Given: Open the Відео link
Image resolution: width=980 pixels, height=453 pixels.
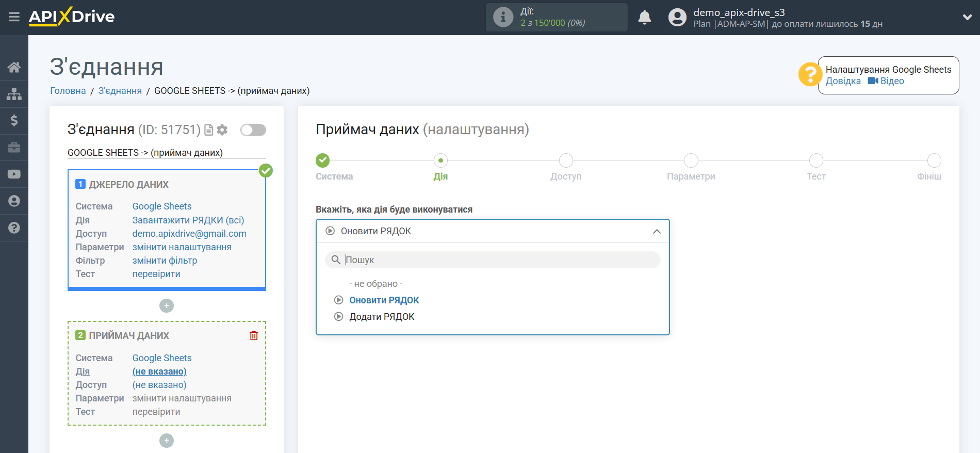Looking at the screenshot, I should (886, 81).
